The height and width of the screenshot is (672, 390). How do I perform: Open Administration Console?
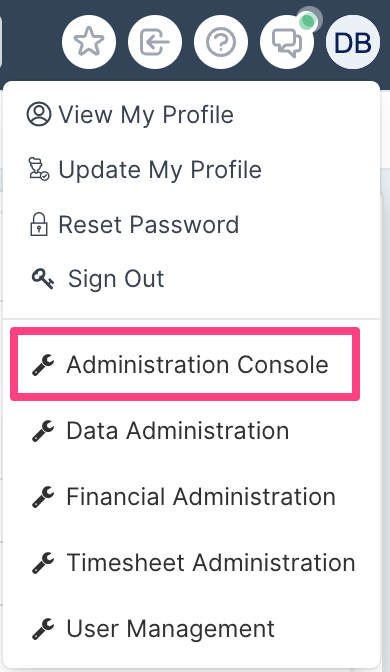click(185, 364)
